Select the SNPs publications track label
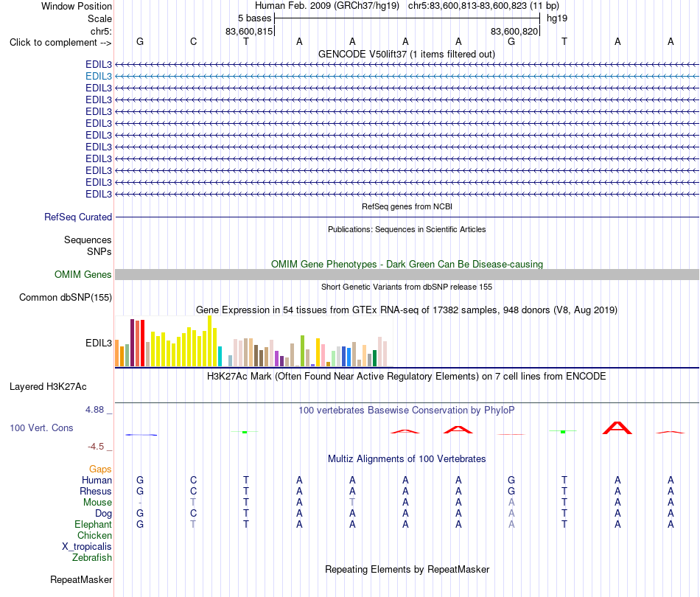700x597 pixels. [x=99, y=252]
